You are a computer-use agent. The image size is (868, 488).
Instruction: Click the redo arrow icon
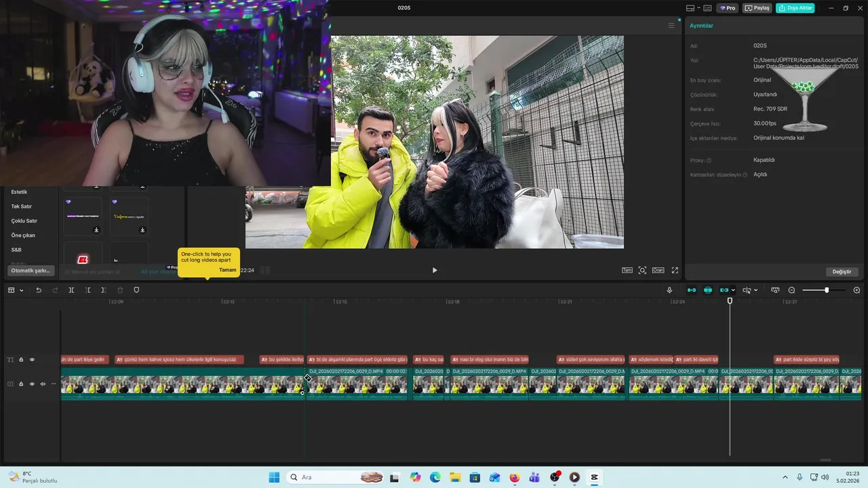[55, 290]
